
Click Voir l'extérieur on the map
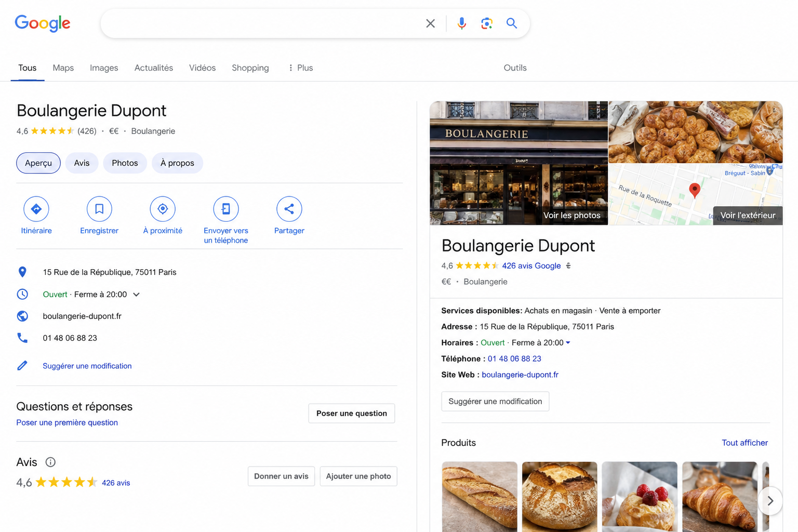(x=748, y=215)
